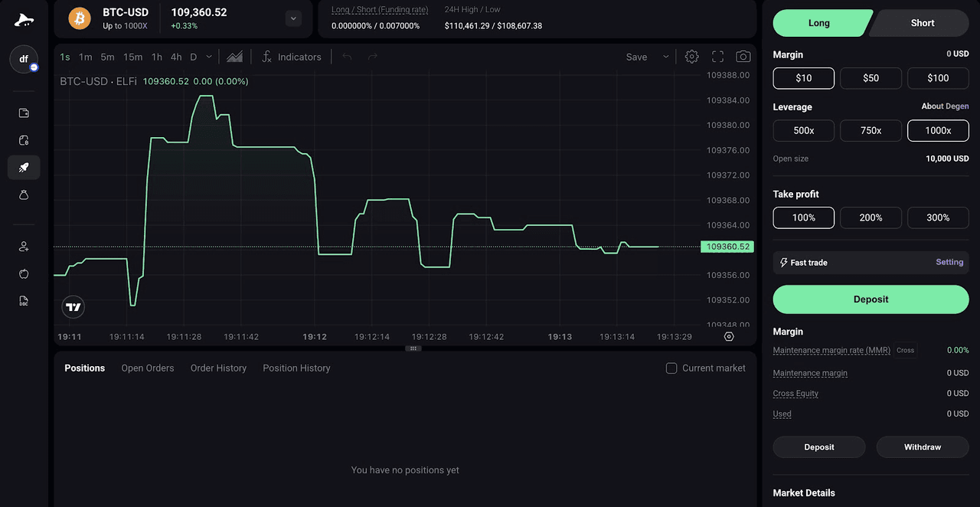Click the TradingView logo on the chart
Screen dimensions: 980x507
click(73, 307)
